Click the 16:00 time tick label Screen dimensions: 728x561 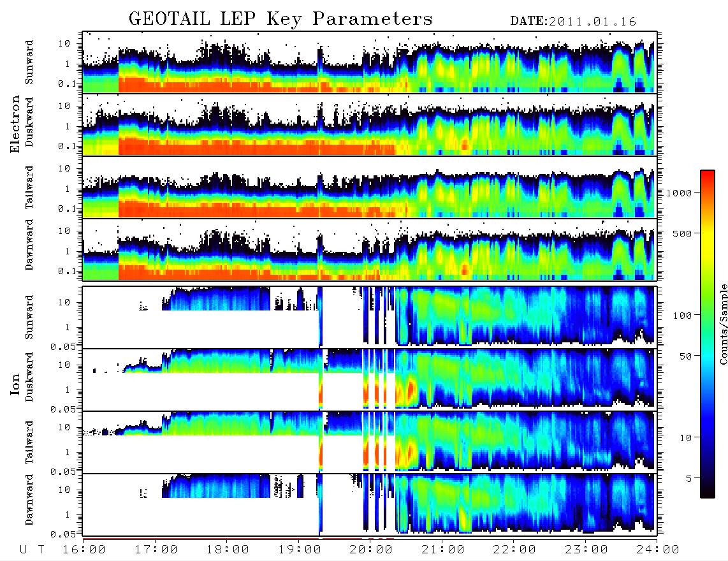coord(85,550)
